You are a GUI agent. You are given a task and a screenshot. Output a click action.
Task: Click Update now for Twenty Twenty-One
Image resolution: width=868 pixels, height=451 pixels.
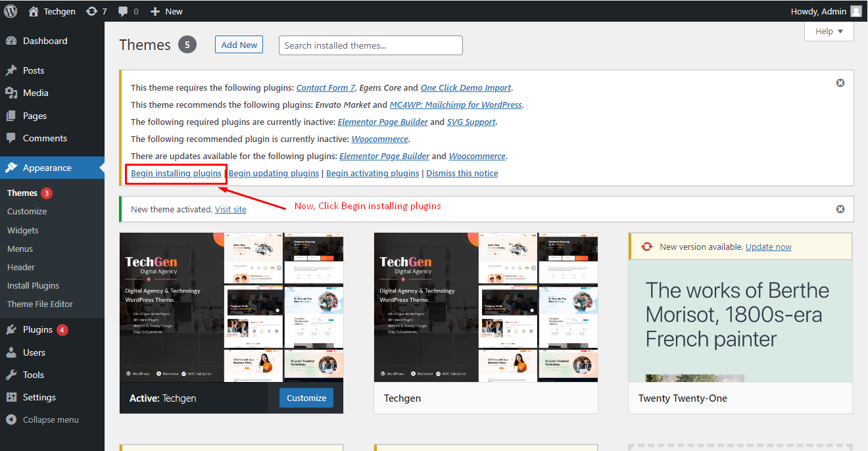[769, 247]
